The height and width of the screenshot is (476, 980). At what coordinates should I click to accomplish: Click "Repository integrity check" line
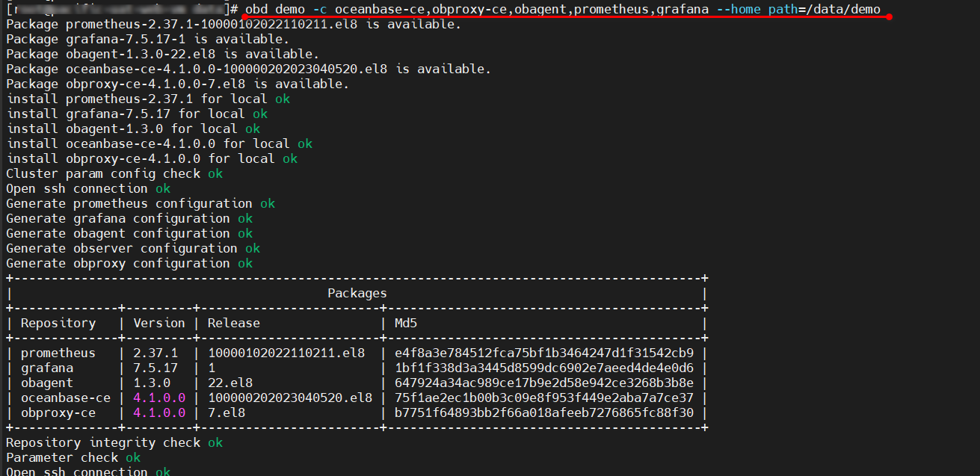(114, 442)
